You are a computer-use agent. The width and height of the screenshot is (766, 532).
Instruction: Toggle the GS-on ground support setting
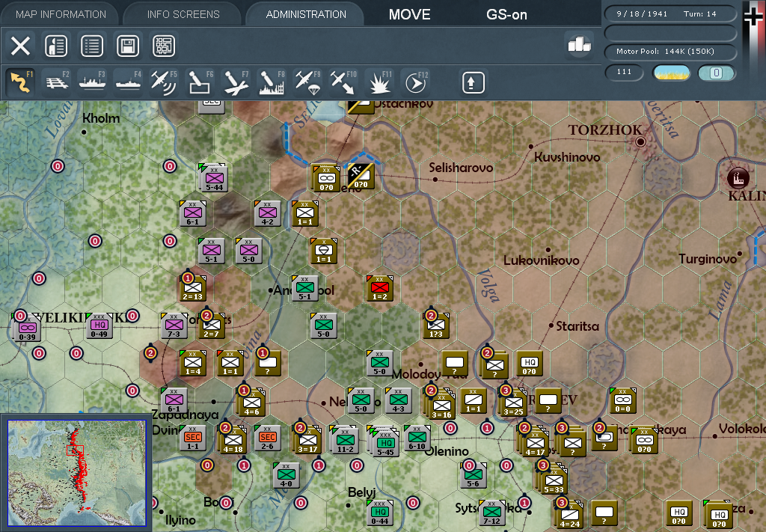tap(506, 15)
